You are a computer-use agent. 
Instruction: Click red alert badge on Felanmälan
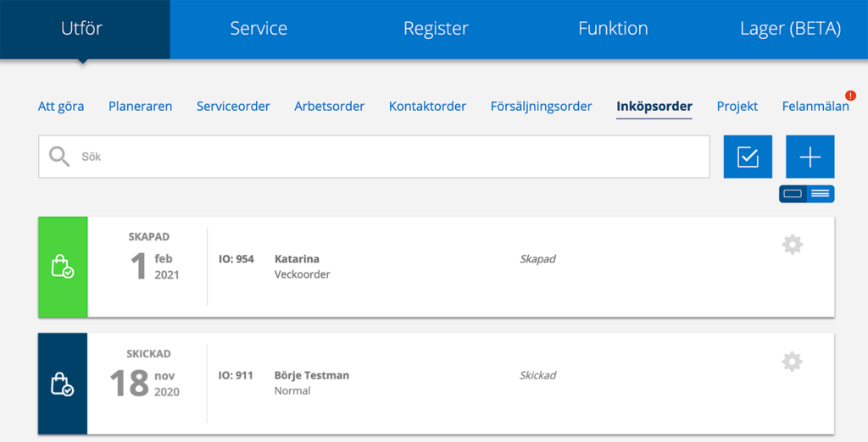pos(850,96)
